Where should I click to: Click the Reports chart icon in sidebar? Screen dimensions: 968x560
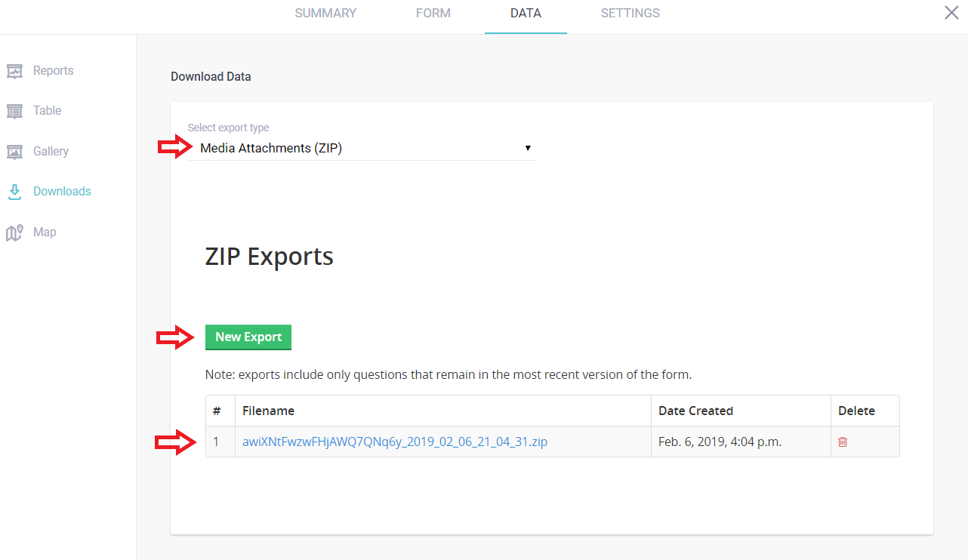coord(14,71)
